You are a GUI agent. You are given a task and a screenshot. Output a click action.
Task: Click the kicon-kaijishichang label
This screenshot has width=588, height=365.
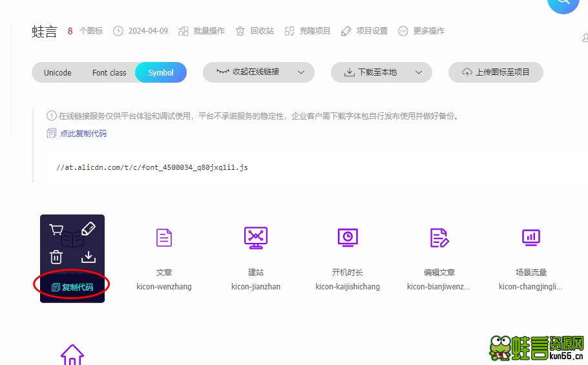click(x=348, y=287)
